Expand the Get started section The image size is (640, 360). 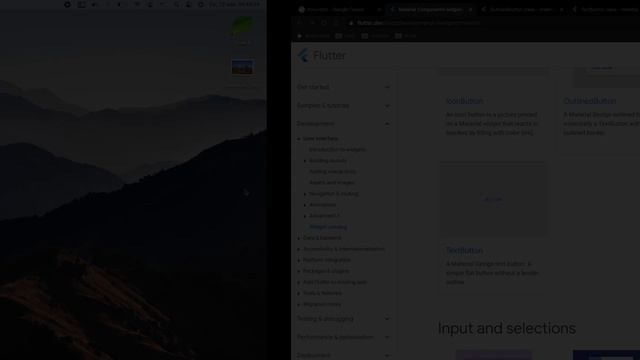343,87
